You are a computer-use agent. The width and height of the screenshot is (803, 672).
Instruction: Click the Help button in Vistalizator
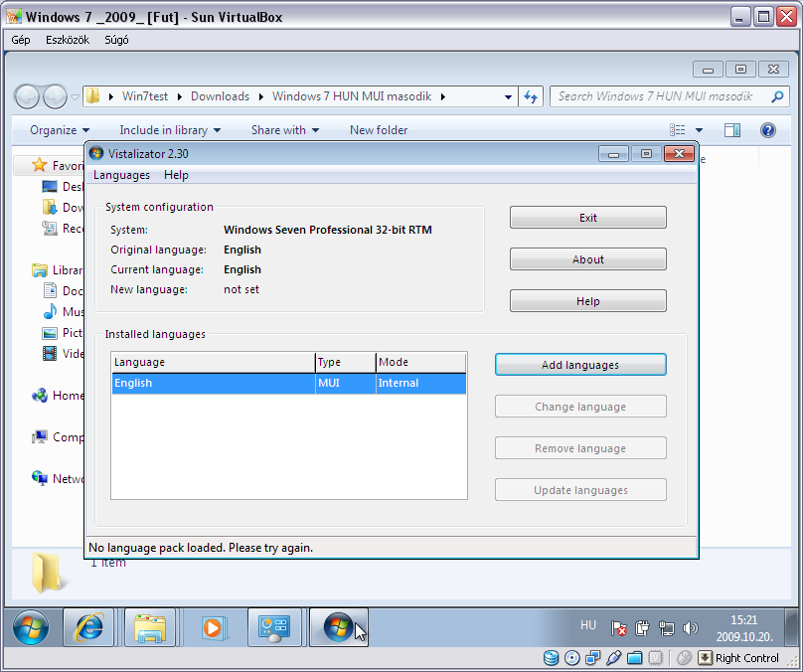click(588, 301)
